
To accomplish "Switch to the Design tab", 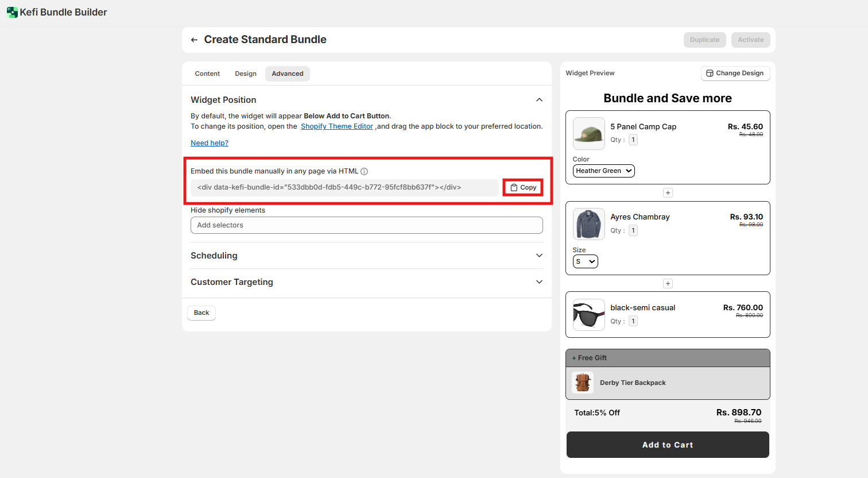I will tap(246, 74).
